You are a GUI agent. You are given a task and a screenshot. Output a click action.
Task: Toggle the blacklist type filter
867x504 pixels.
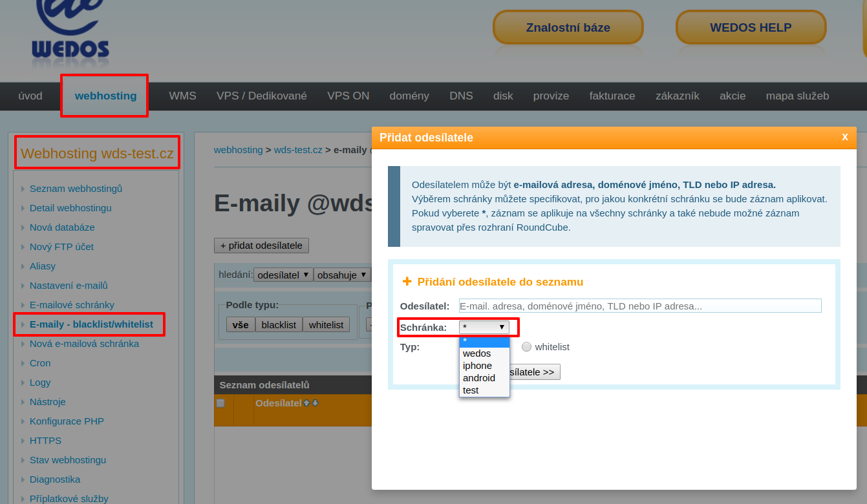pyautogui.click(x=279, y=325)
